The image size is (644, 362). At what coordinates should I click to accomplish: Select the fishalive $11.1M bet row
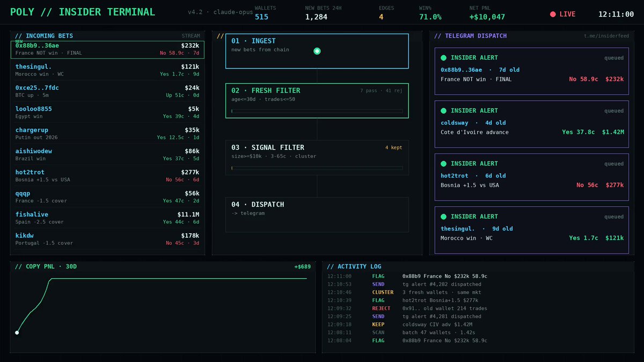[107, 218]
